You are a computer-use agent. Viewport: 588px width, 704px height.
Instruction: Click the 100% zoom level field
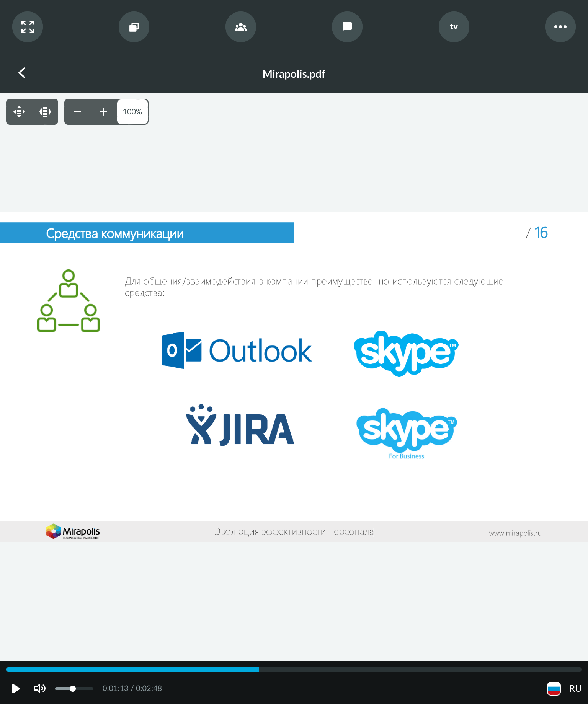tap(132, 112)
